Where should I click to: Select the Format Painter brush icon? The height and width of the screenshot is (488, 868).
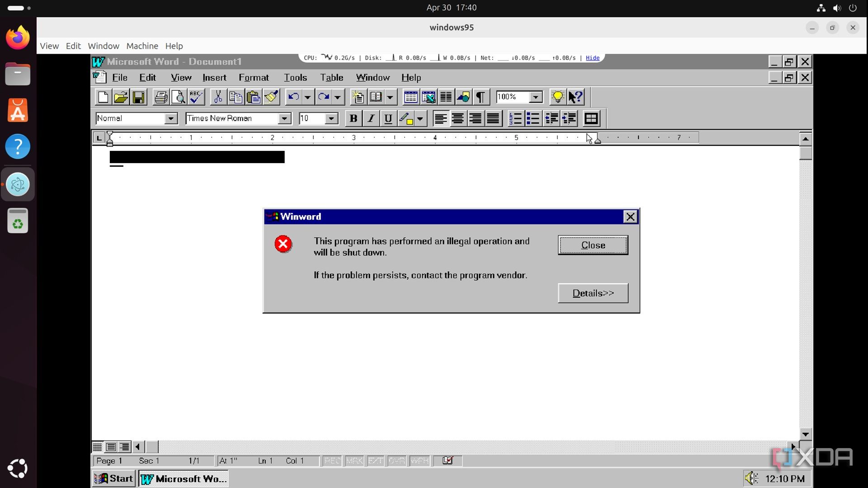(x=271, y=97)
